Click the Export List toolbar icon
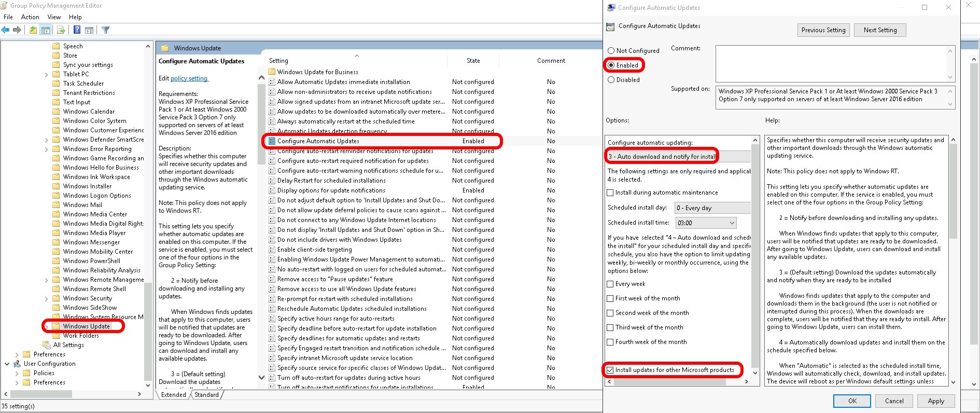The width and height of the screenshot is (980, 413). click(x=61, y=30)
